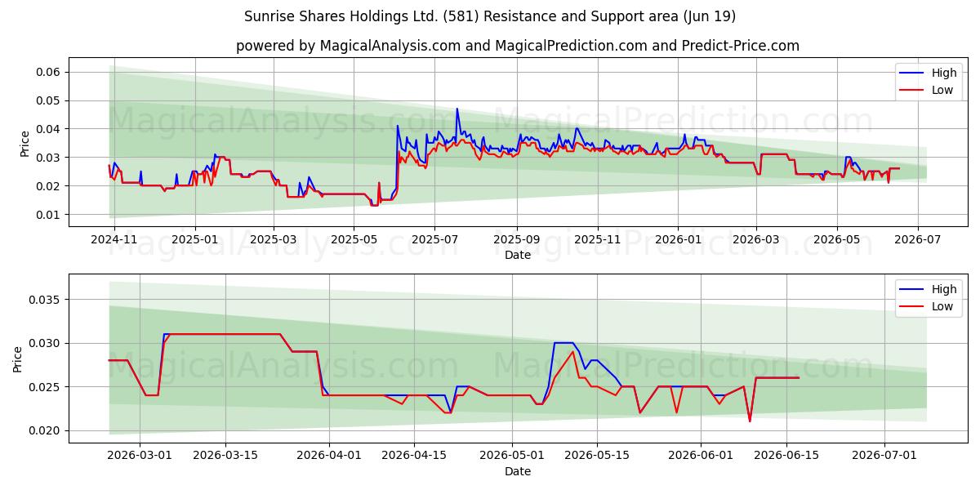Click the blue High line swatch in lower legend
The height and width of the screenshot is (490, 980).
point(912,290)
